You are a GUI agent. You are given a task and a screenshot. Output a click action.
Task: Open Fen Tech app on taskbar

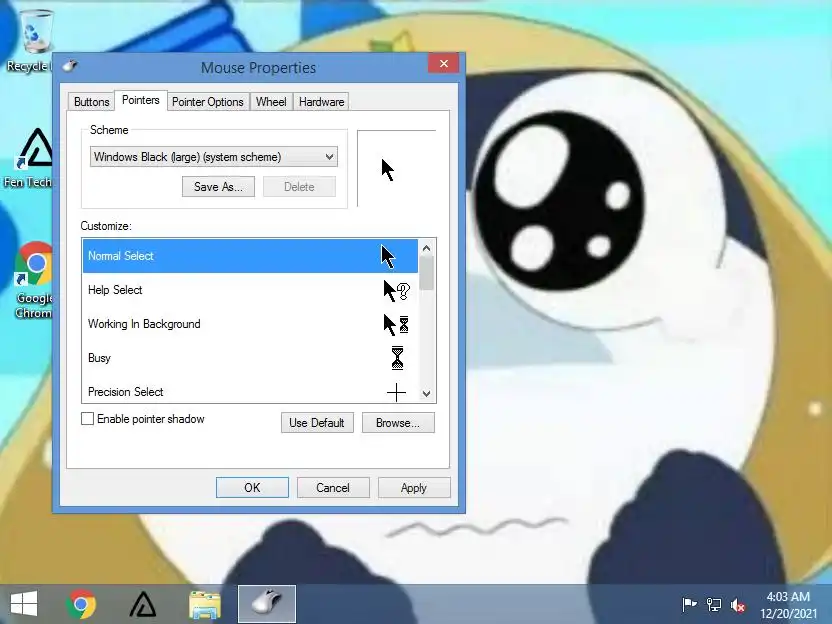click(x=143, y=604)
